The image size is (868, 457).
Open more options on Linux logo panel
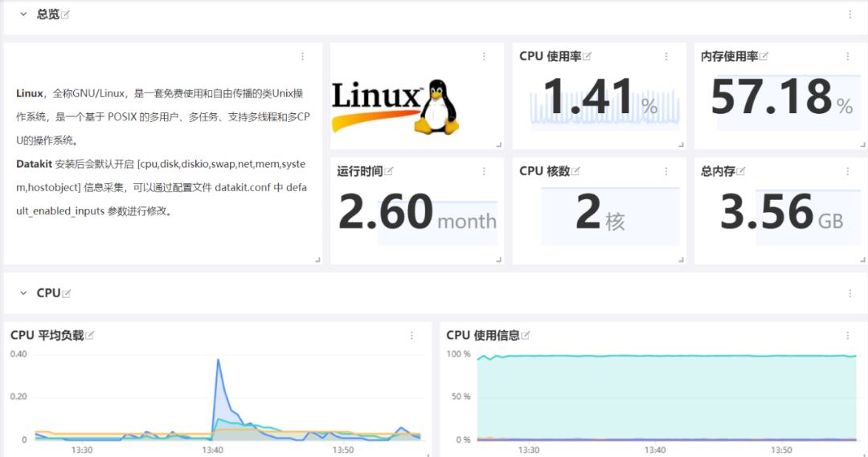[484, 56]
